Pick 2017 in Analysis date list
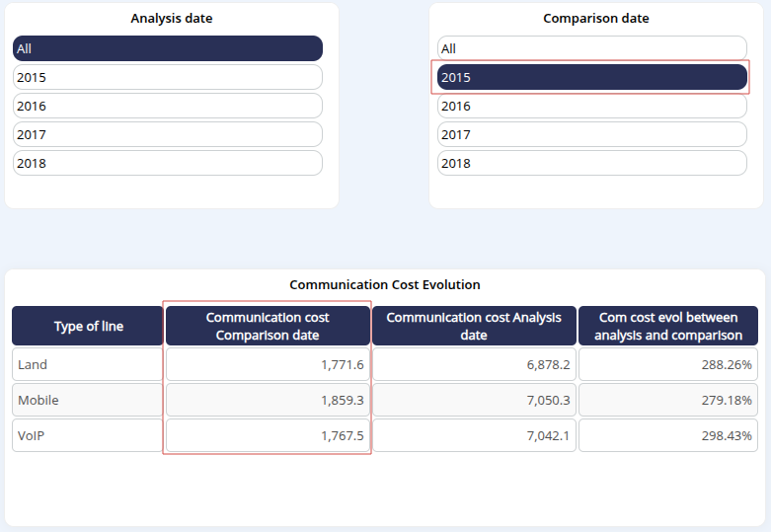Viewport: 771px width, 532px height. pyautogui.click(x=168, y=134)
